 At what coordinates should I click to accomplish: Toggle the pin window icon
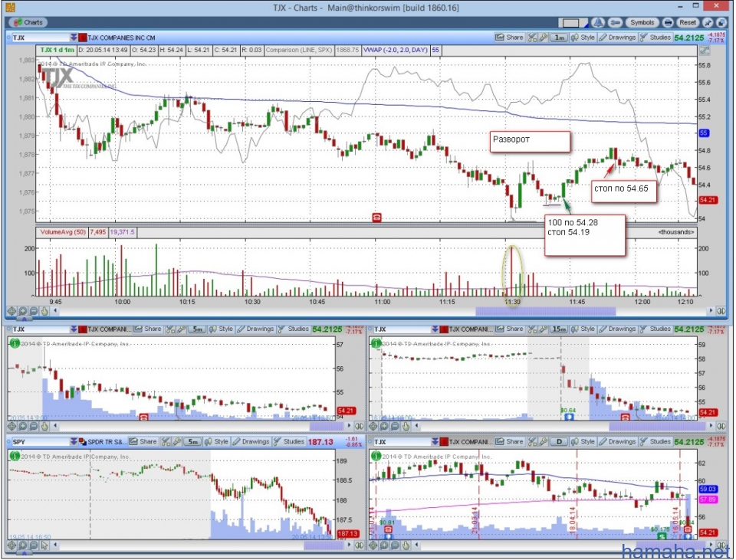click(x=708, y=22)
